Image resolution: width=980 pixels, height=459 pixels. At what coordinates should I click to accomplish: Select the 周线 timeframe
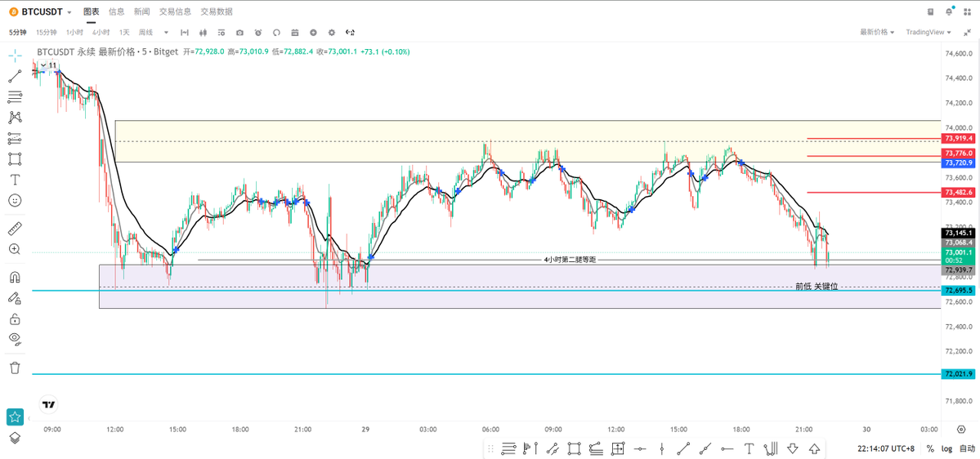145,33
